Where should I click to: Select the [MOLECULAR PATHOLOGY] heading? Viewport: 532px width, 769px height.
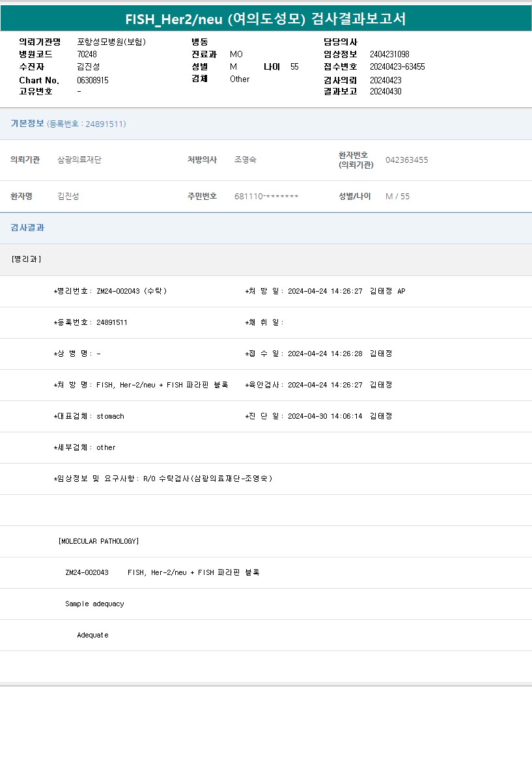98,541
